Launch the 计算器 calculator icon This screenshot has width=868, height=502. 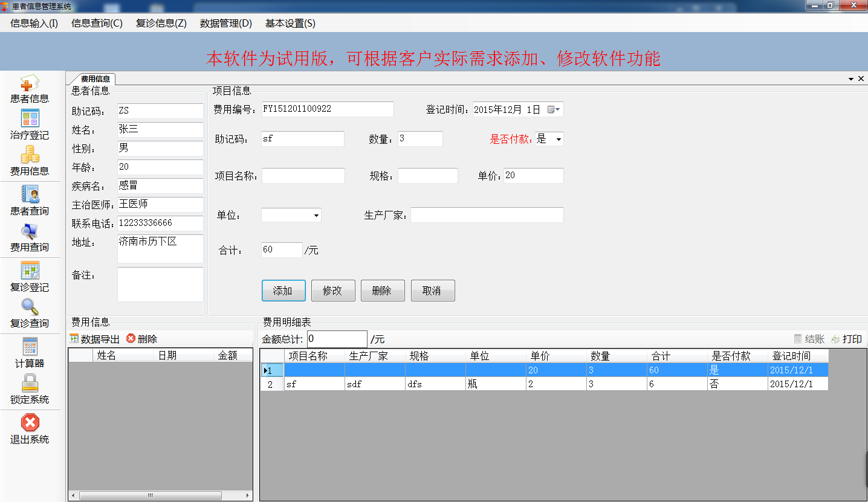click(30, 346)
